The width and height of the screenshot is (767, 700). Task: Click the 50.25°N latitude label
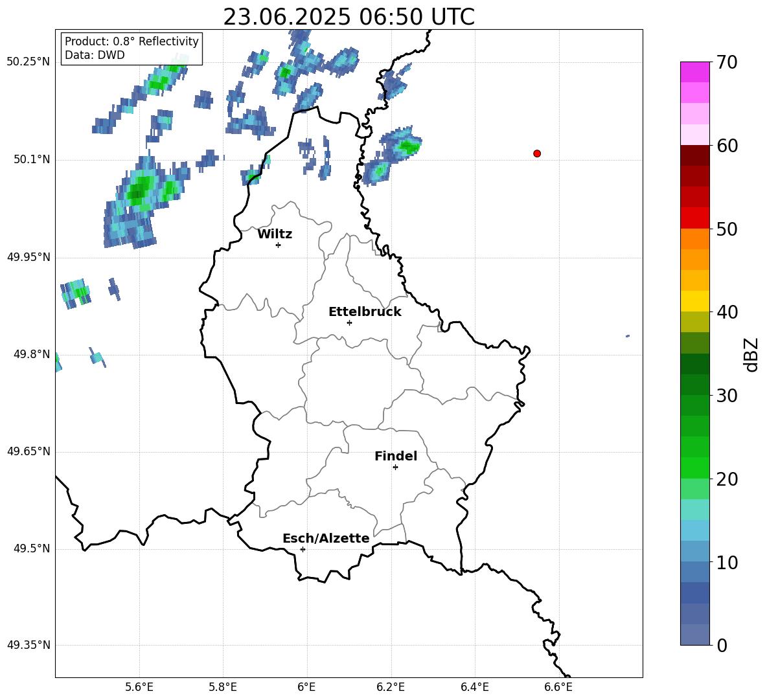tap(29, 62)
